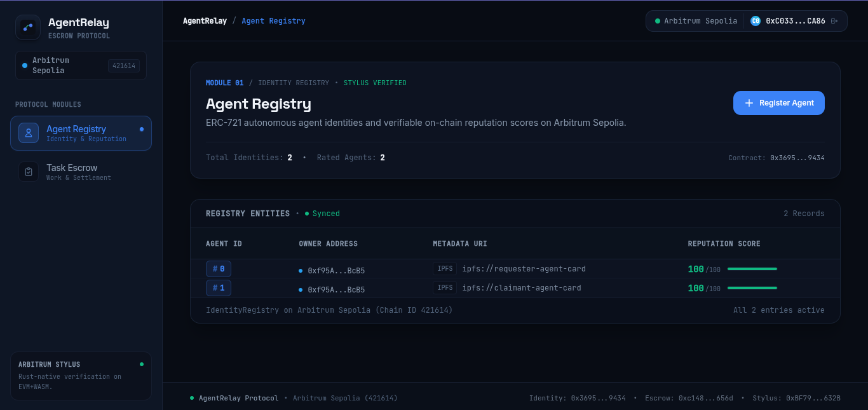
Task: Click the Synced status indicator
Action: coord(322,214)
